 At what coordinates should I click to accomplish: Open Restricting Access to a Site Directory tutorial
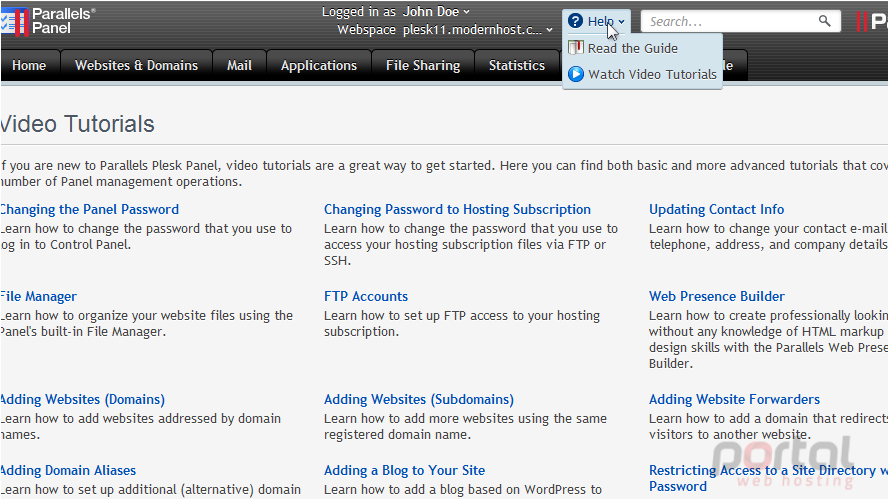[768, 478]
